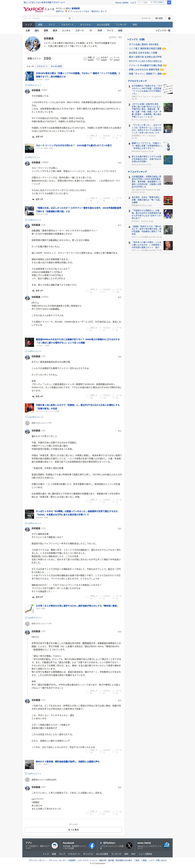Click 技術最適 profile avatar image
195x868 pixels.
coord(33,44)
